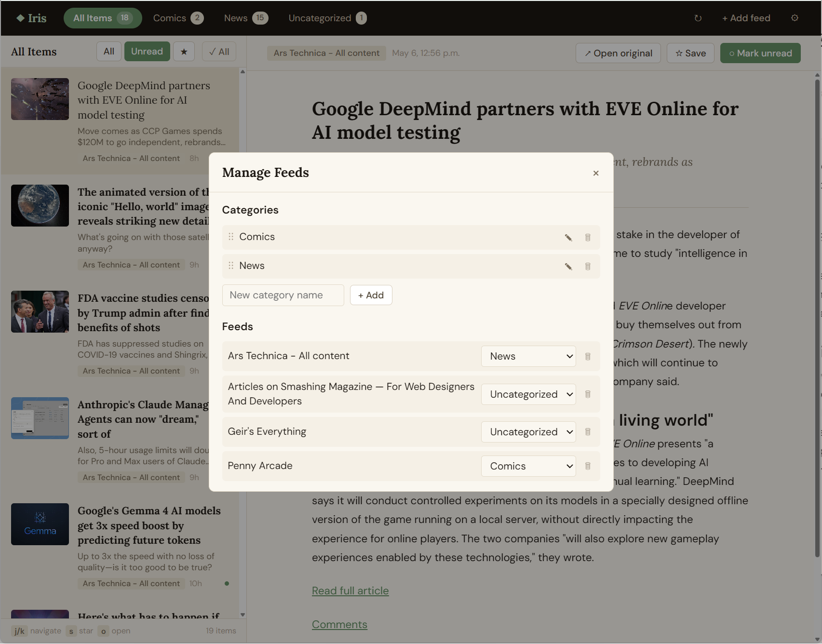Focus the New category name field

[x=283, y=295]
